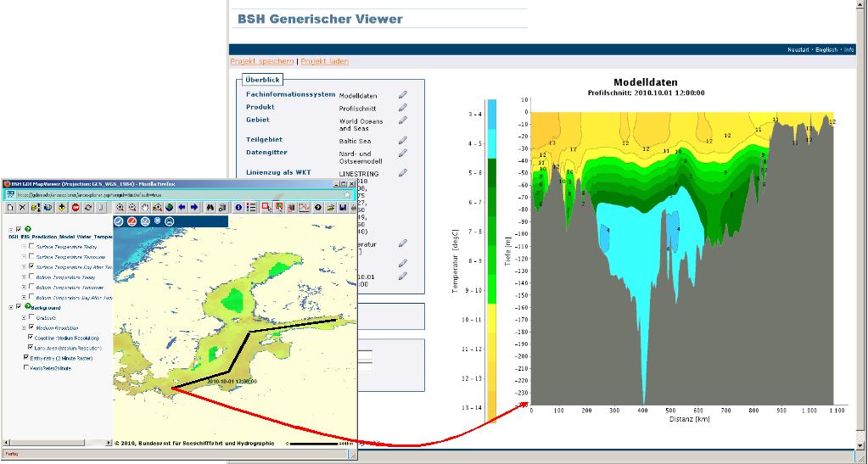Click the red stop icon in MapViewer
The width and height of the screenshot is (868, 464).
(76, 207)
